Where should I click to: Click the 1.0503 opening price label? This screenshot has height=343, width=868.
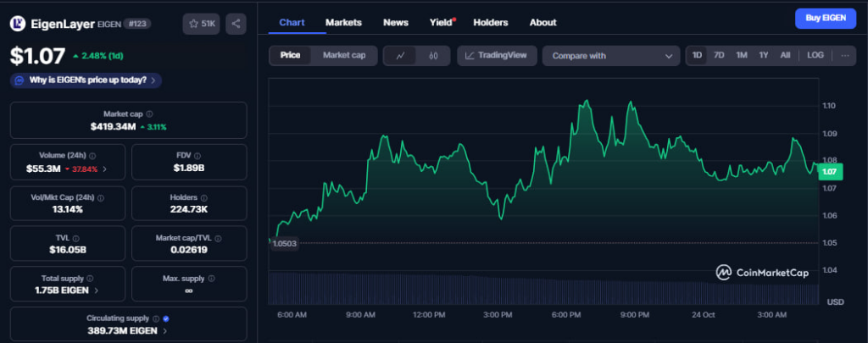point(285,243)
